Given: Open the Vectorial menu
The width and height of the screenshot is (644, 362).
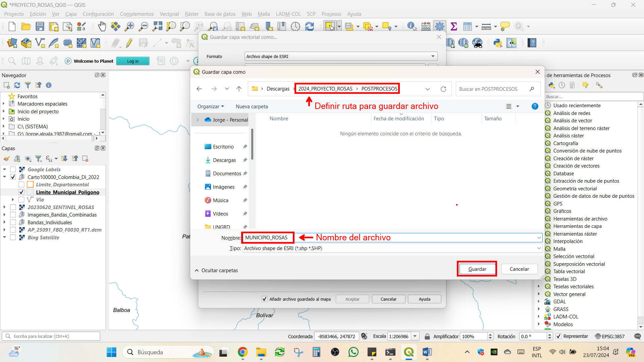Looking at the screenshot, I should (x=169, y=14).
